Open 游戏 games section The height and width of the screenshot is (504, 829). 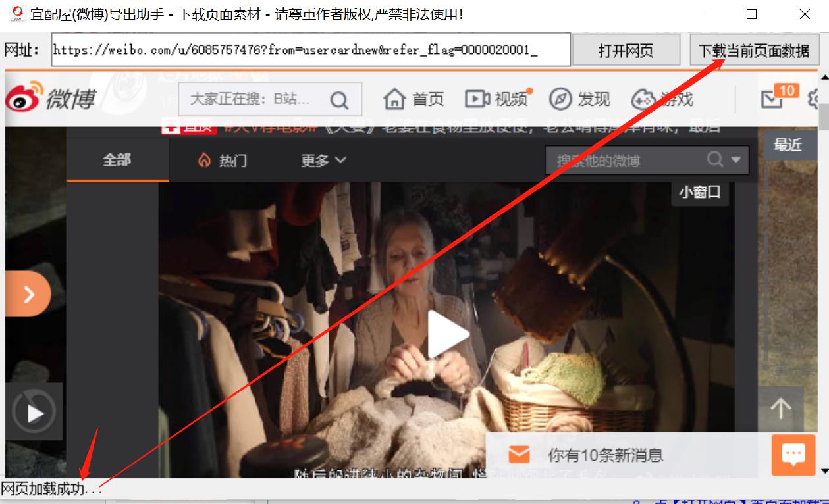[x=662, y=99]
